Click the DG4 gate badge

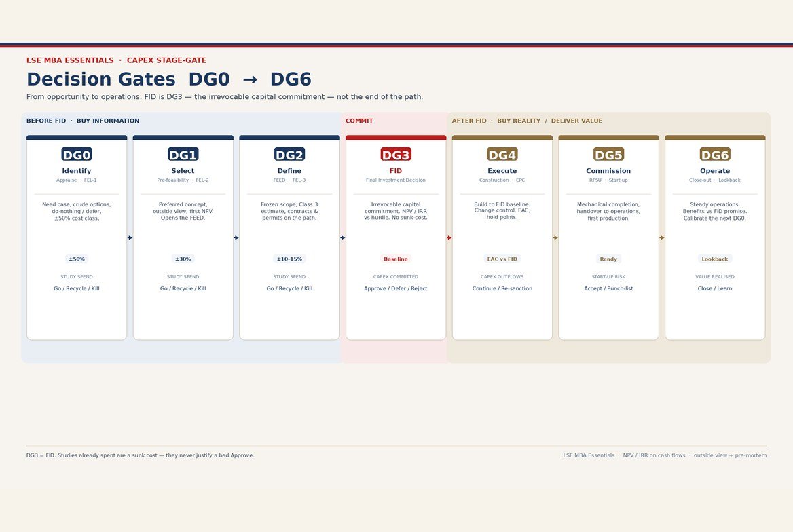pos(502,154)
